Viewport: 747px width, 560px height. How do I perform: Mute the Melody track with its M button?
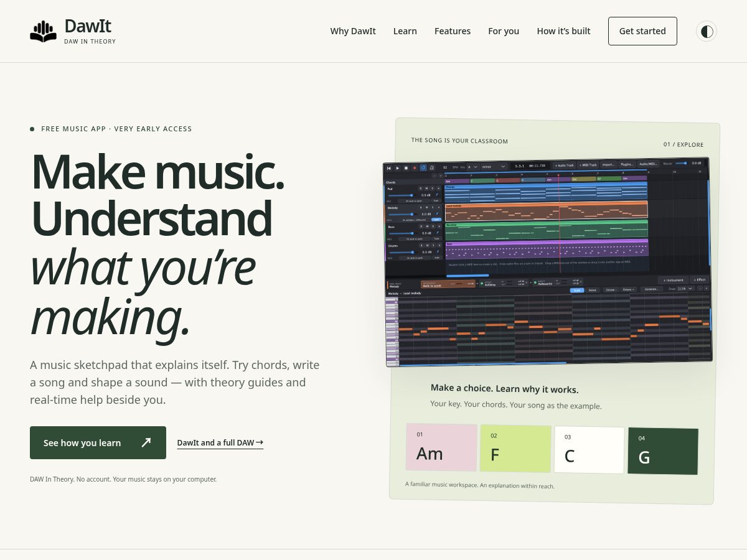tap(427, 207)
